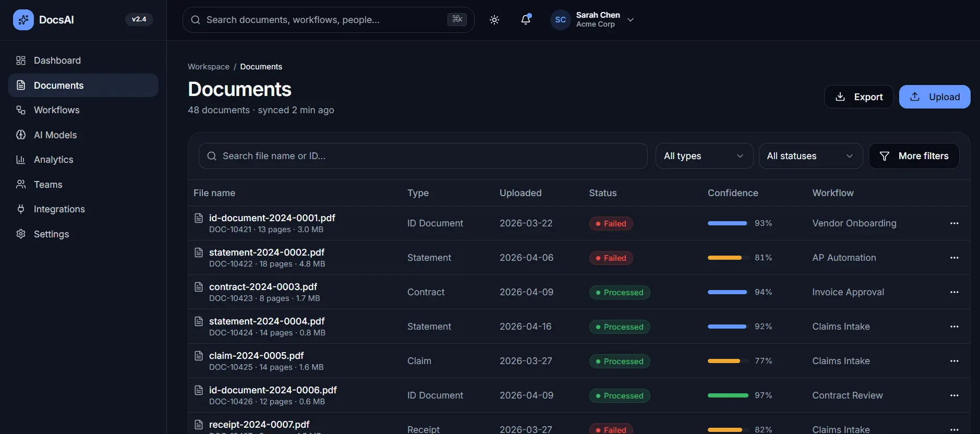Open row menu for statement-2024-0004.pdf
Viewport: 980px width, 434px height.
(954, 327)
